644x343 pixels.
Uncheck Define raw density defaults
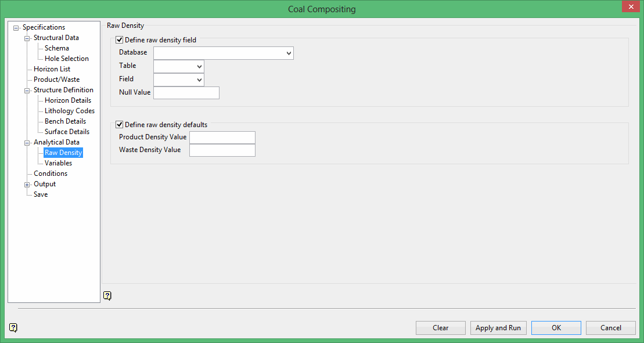point(119,124)
